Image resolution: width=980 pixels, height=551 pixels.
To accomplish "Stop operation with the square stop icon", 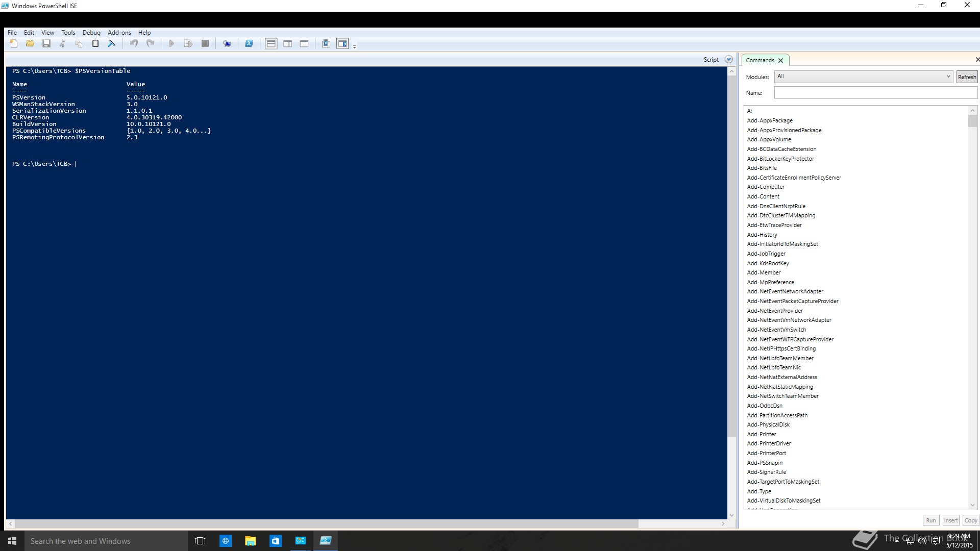I will (x=205, y=44).
